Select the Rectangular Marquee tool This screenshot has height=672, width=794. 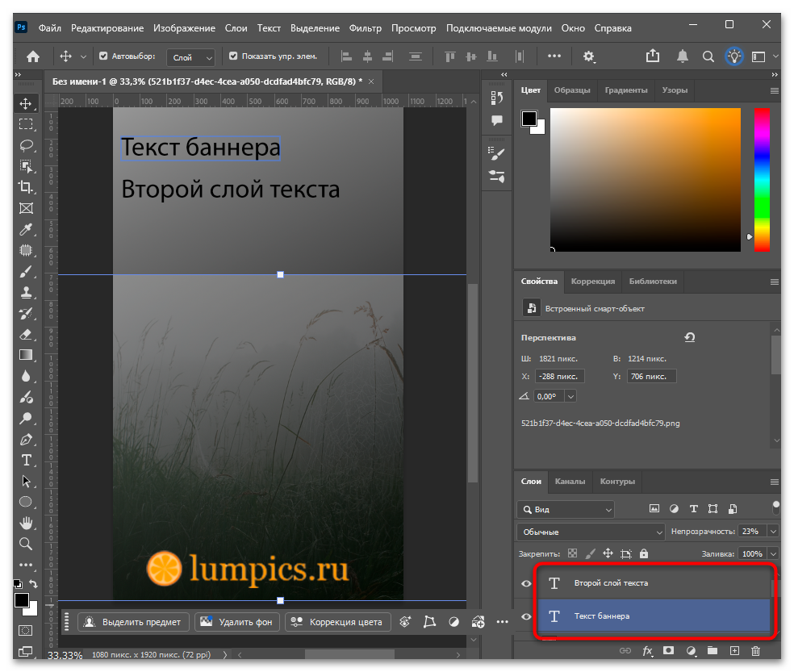(27, 124)
